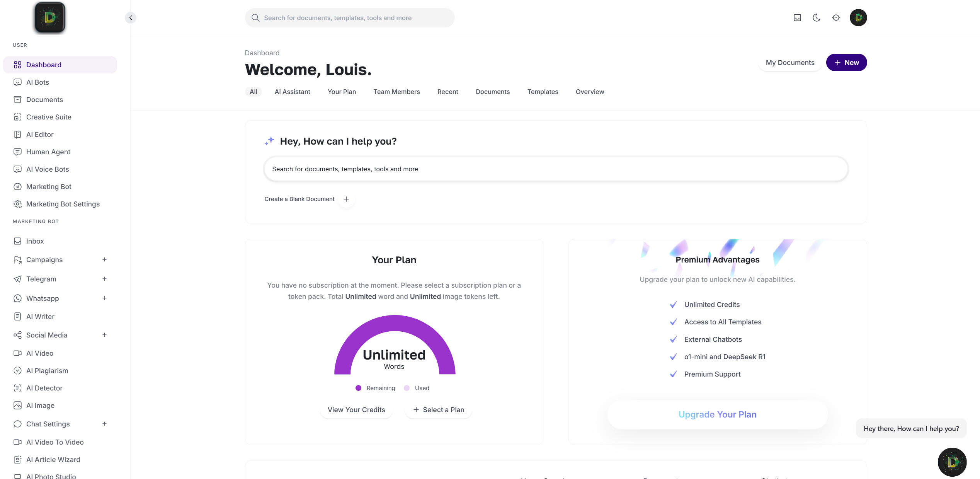Click the dashboard search bar

(x=349, y=17)
